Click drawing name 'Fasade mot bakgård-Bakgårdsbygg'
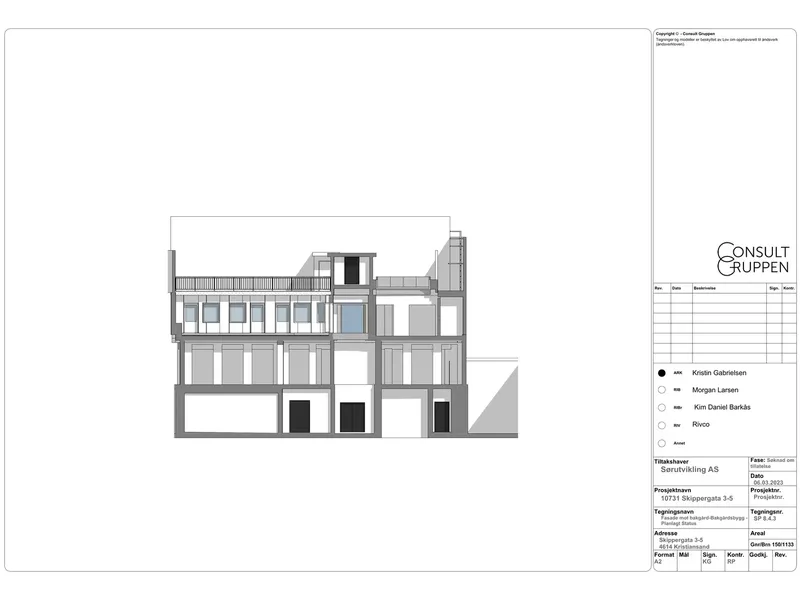This screenshot has width=800, height=600. pyautogui.click(x=702, y=518)
